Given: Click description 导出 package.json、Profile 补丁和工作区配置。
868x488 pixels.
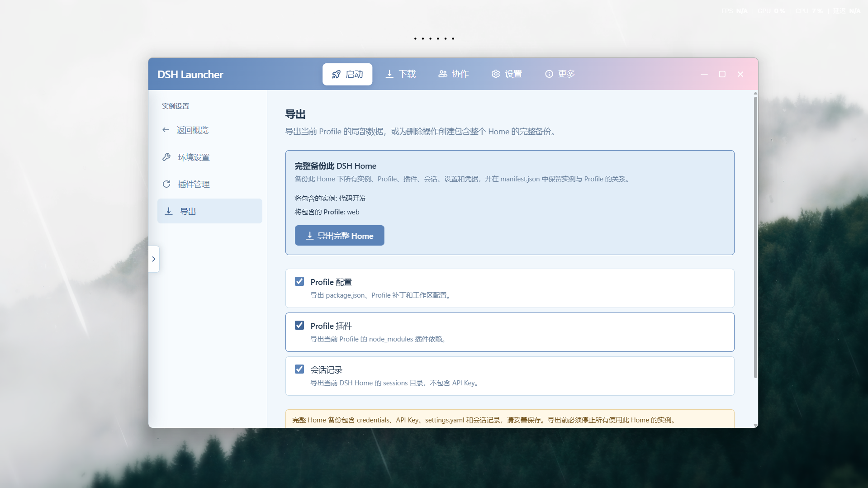Looking at the screenshot, I should pos(382,295).
